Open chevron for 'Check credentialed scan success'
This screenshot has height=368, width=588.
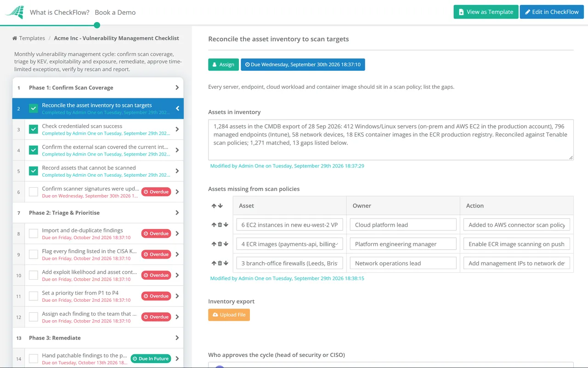click(x=177, y=129)
